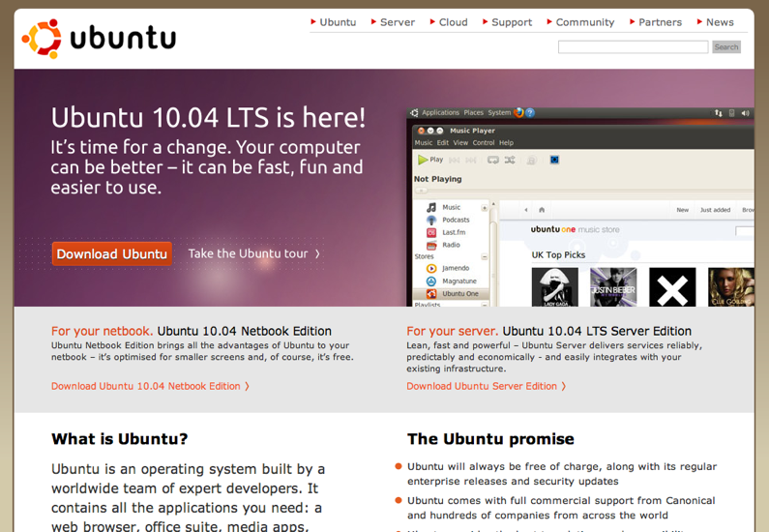Click the blue visualization icon in the toolbar
Screen dimensions: 769x532
554,160
